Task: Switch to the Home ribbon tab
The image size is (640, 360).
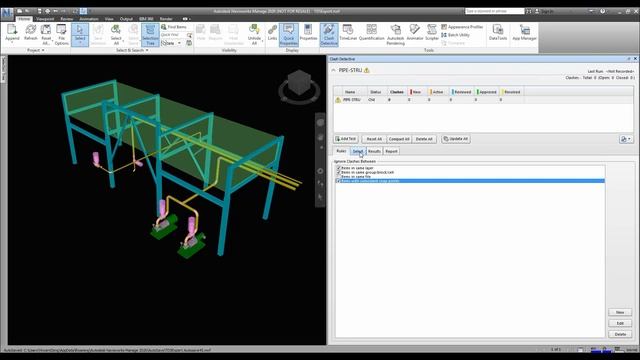Action: pyautogui.click(x=24, y=19)
